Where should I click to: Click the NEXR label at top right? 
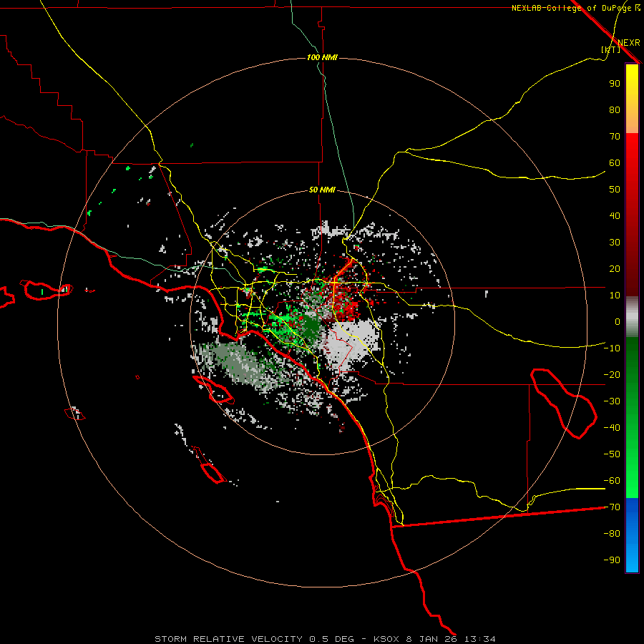[x=629, y=43]
